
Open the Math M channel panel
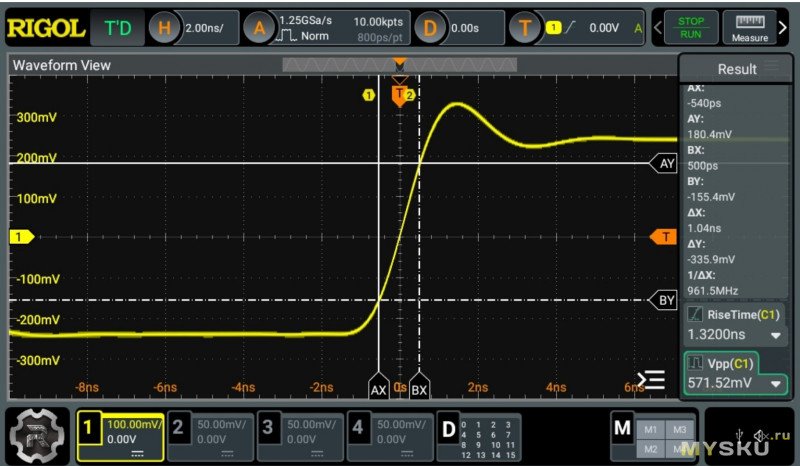(622, 429)
